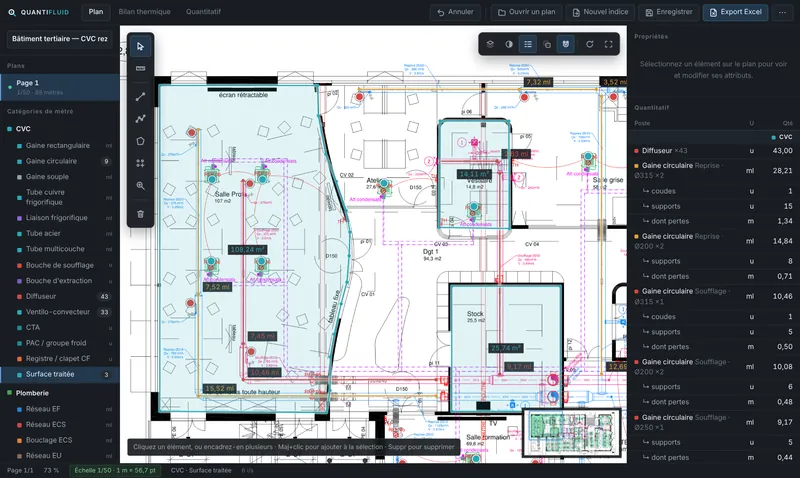Select Registre / clapet CF category
Viewport: 800px width, 478px height.
(x=60, y=359)
